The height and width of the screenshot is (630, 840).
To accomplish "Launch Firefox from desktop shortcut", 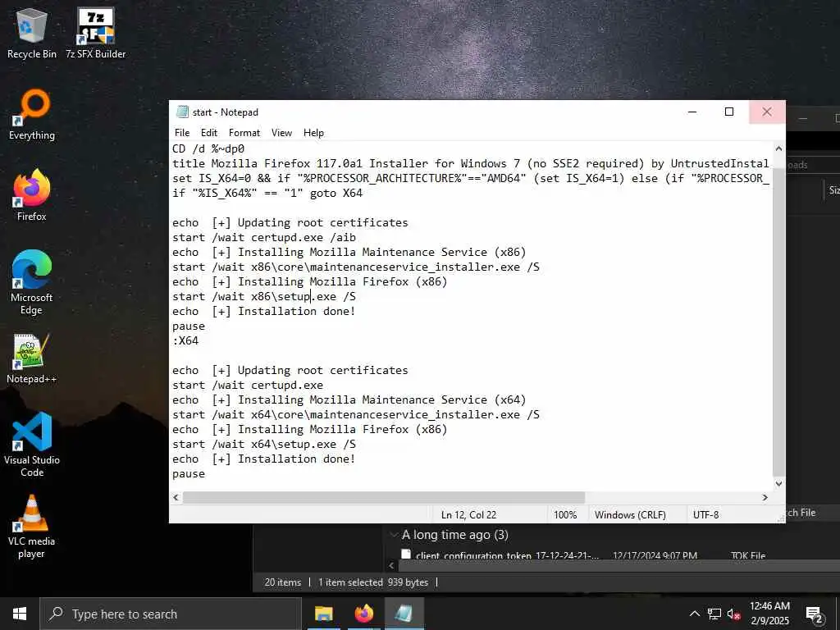I will pyautogui.click(x=32, y=195).
